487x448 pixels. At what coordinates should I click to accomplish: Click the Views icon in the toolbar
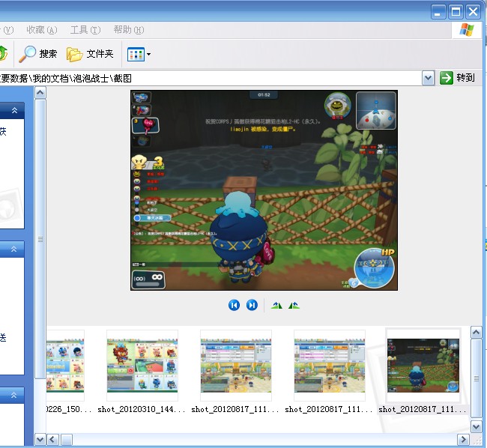(136, 55)
